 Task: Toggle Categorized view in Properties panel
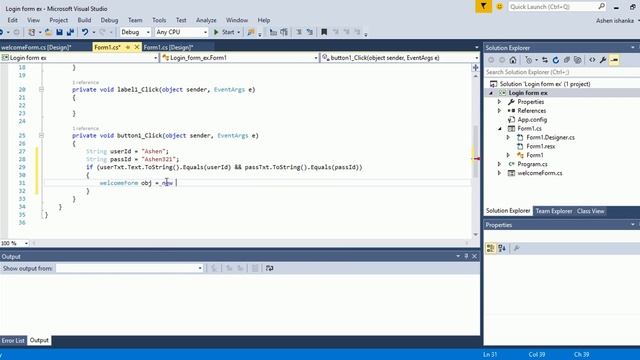tap(491, 248)
